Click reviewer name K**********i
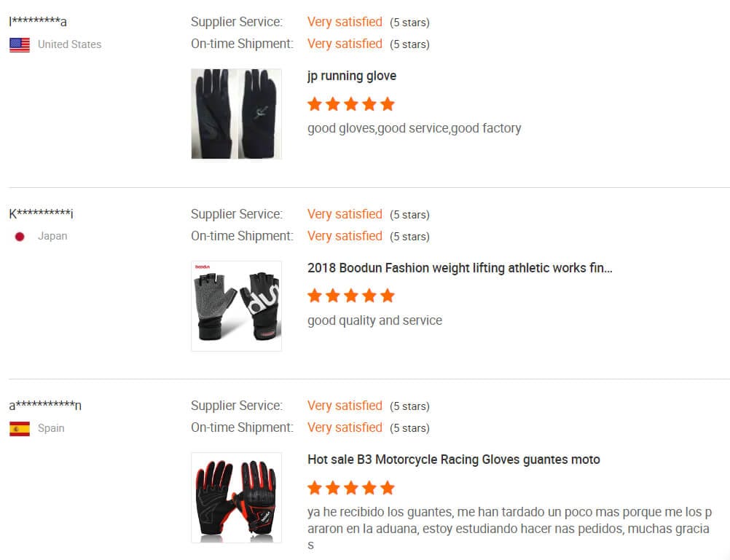The image size is (730, 560). pos(41,213)
